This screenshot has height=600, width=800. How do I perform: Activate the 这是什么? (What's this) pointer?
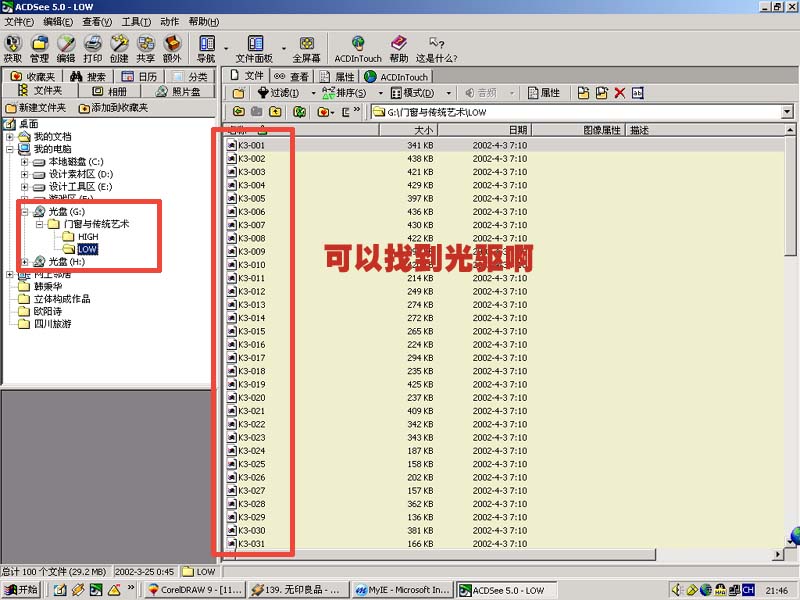(436, 48)
